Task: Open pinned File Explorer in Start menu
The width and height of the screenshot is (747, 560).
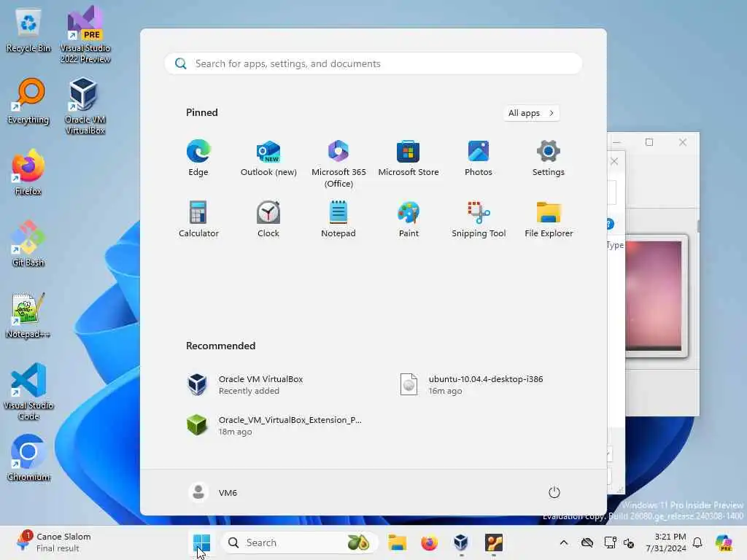Action: (549, 219)
